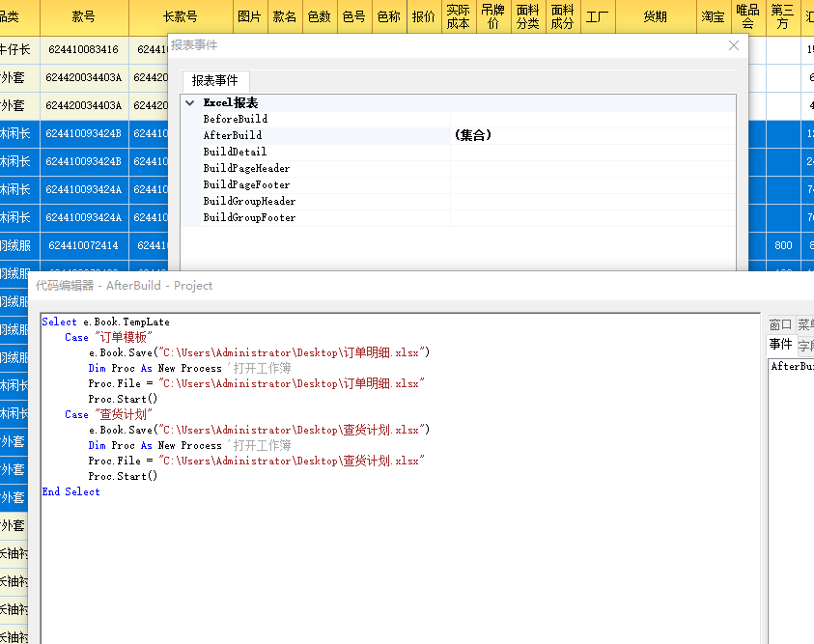The image size is (814, 644).
Task: Click the Select e.Book.TempLate code line
Action: pos(106,322)
